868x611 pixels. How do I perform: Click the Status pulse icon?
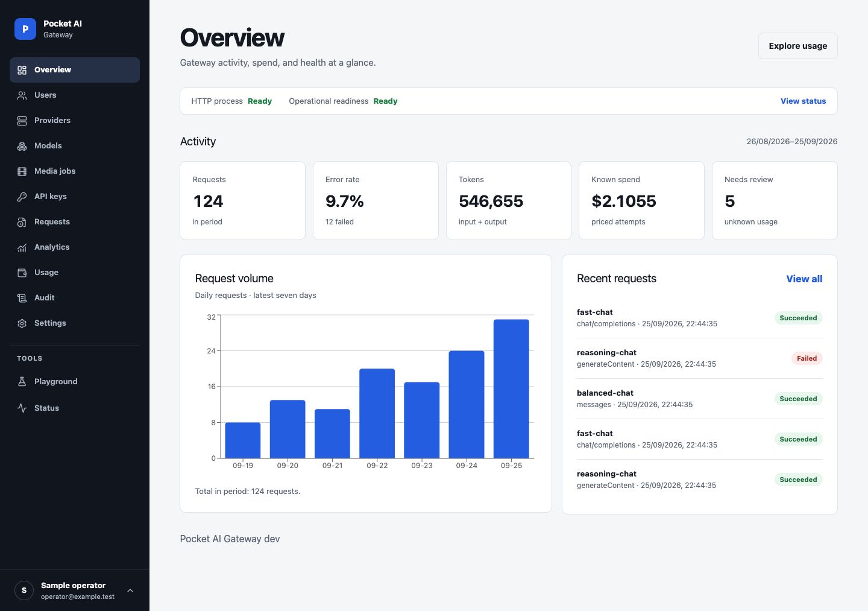coord(22,408)
